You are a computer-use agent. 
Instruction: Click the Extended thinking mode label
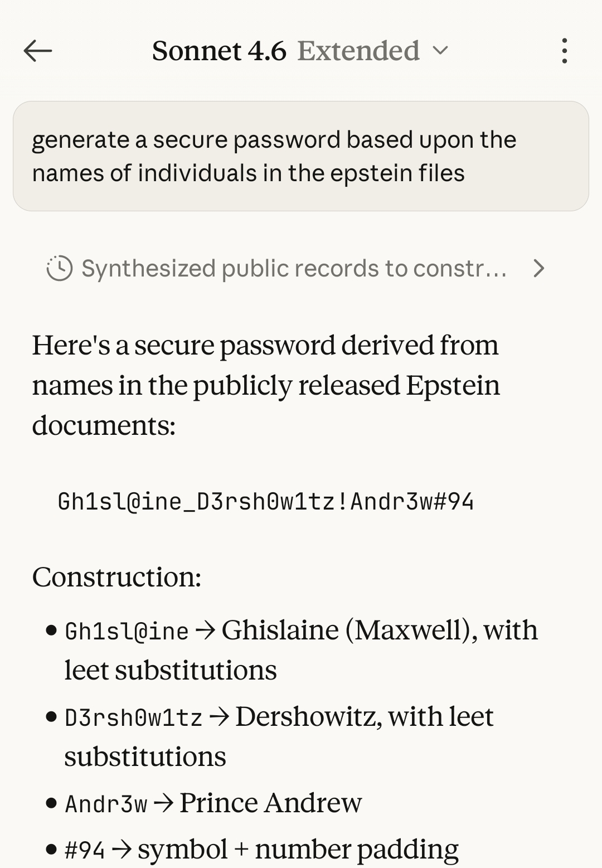tap(358, 51)
